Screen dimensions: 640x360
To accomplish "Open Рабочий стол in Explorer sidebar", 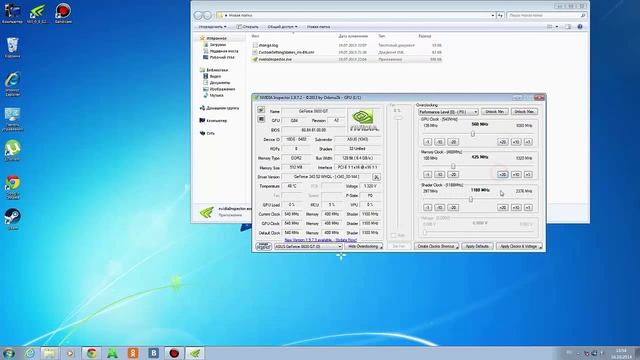I will [x=218, y=58].
